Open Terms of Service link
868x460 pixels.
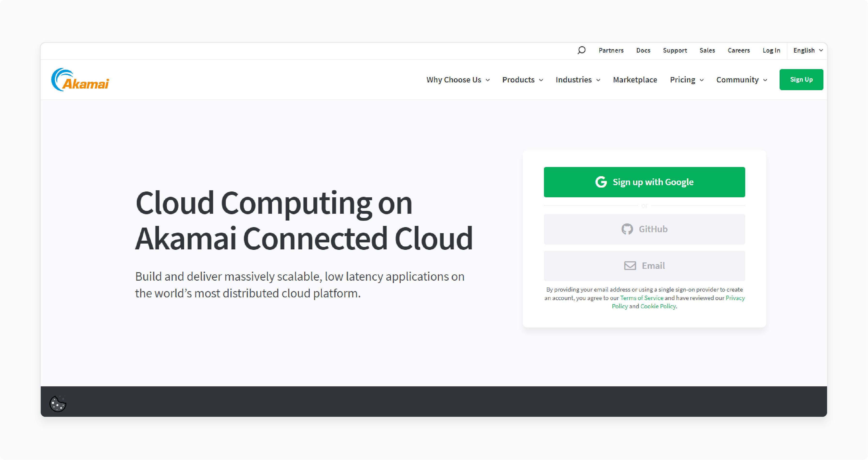pyautogui.click(x=642, y=298)
